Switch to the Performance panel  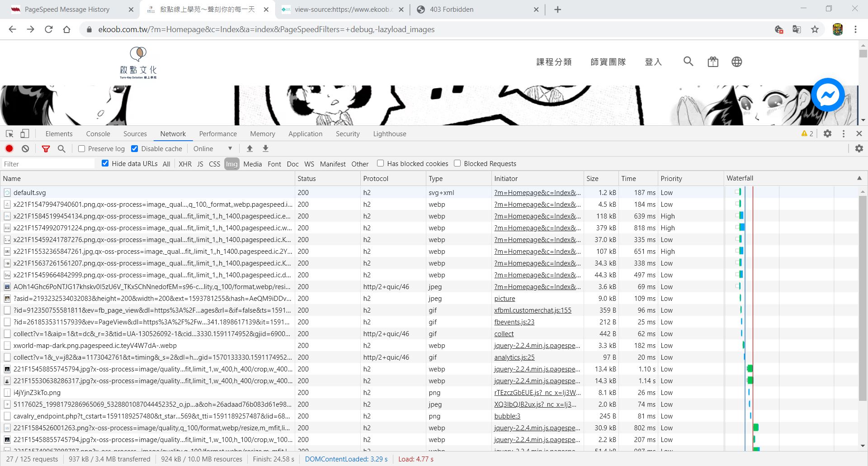click(x=218, y=134)
